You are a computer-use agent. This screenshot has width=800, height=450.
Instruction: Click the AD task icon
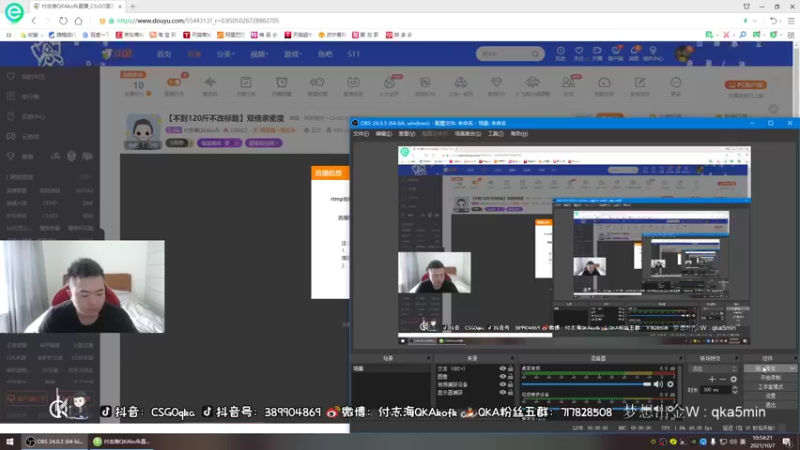click(353, 82)
